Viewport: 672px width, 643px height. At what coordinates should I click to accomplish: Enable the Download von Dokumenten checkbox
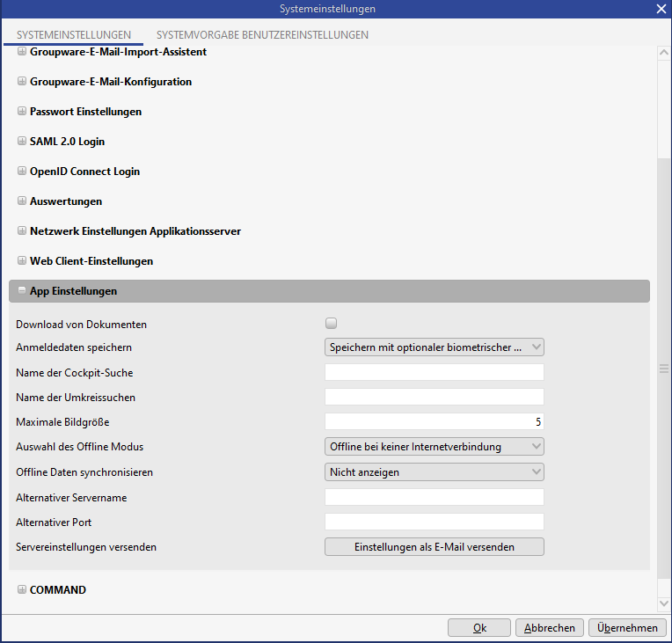332,323
